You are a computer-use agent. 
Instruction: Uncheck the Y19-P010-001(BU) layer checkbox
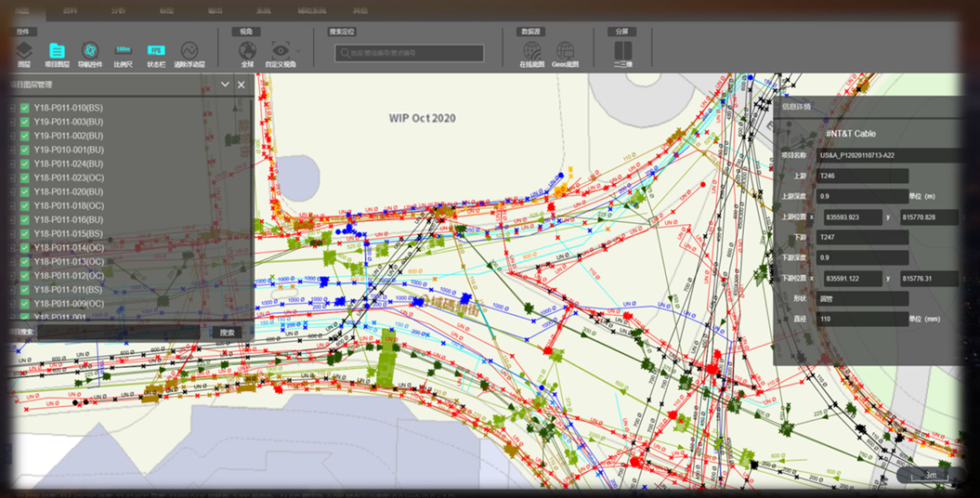coord(25,150)
